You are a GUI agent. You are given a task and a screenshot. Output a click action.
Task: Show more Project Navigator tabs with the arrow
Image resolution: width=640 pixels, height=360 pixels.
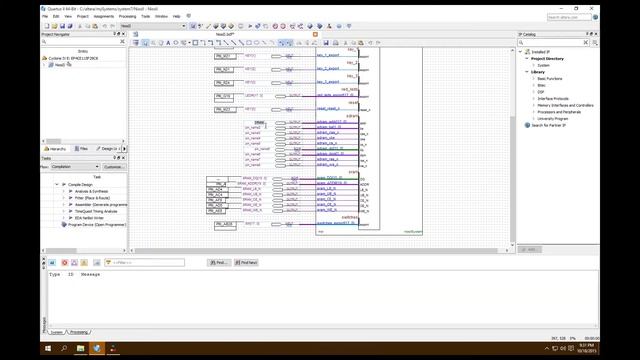click(x=124, y=149)
